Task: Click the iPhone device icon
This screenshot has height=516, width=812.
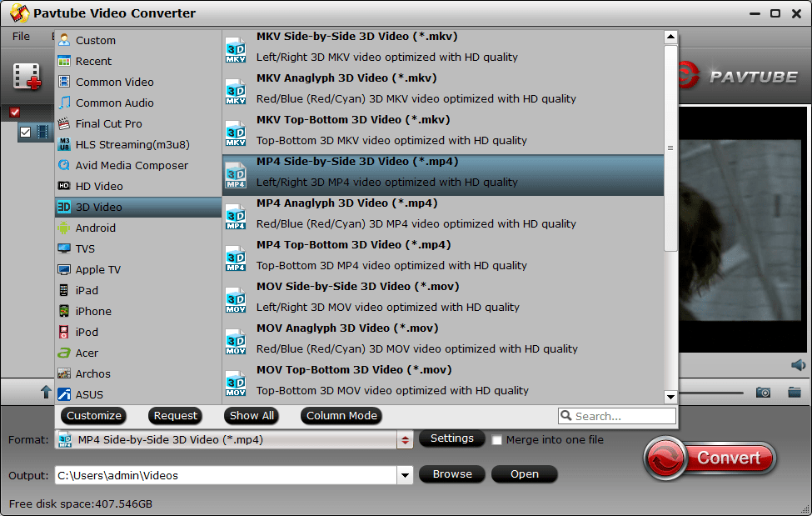Action: 64,311
